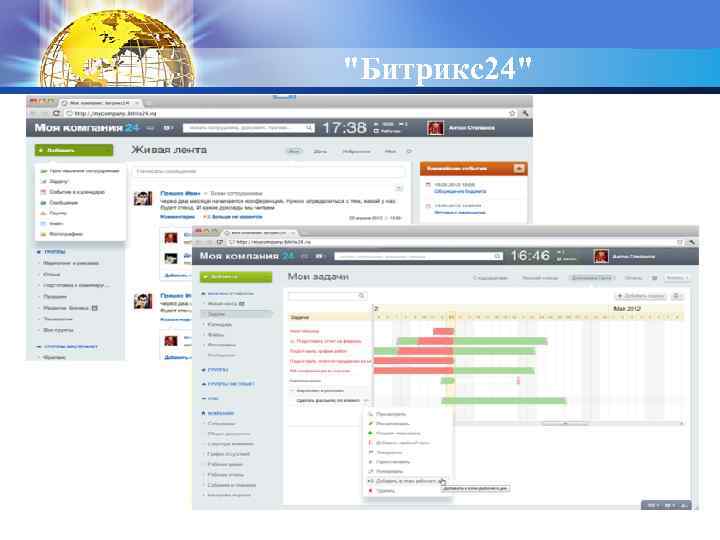
Task: Open Маркетинг и реклама group in left sidebar
Action: coord(71,263)
